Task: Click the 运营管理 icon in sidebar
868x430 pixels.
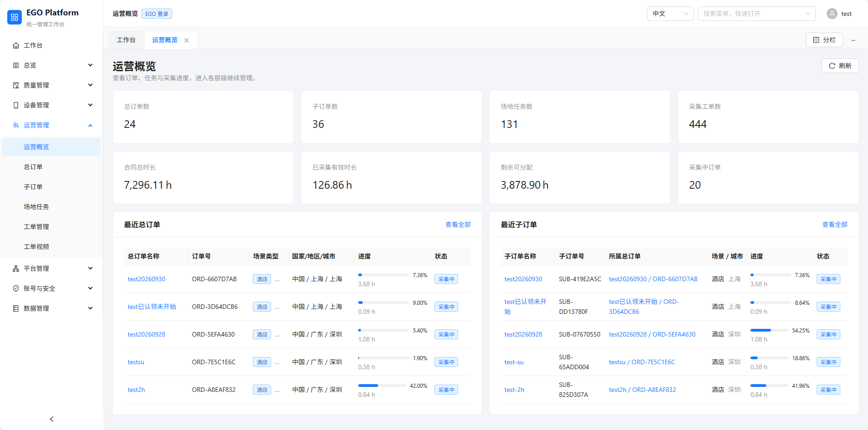Action: click(16, 125)
